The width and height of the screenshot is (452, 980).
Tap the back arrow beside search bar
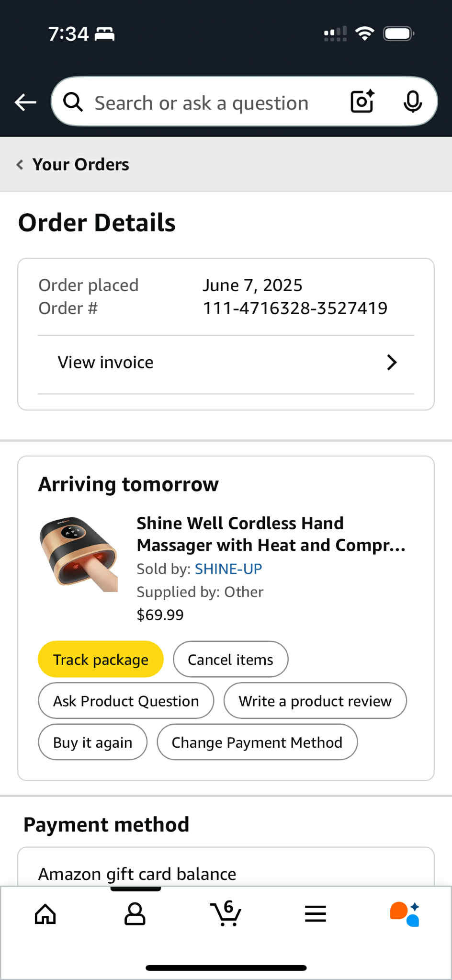pyautogui.click(x=25, y=102)
